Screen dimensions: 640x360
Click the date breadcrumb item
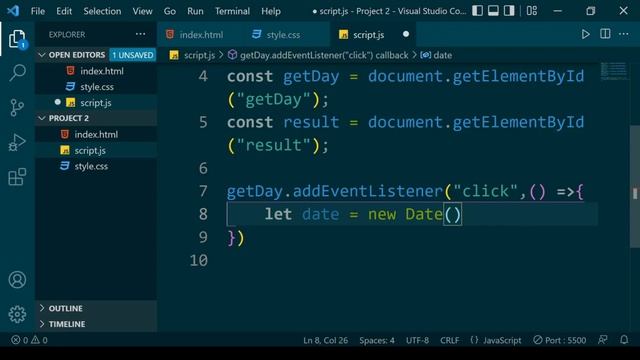tap(442, 55)
